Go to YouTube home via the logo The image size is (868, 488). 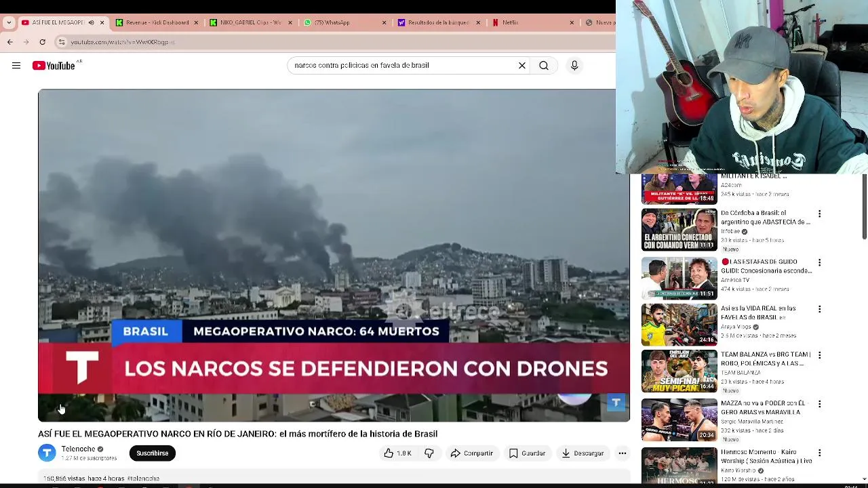tap(54, 66)
